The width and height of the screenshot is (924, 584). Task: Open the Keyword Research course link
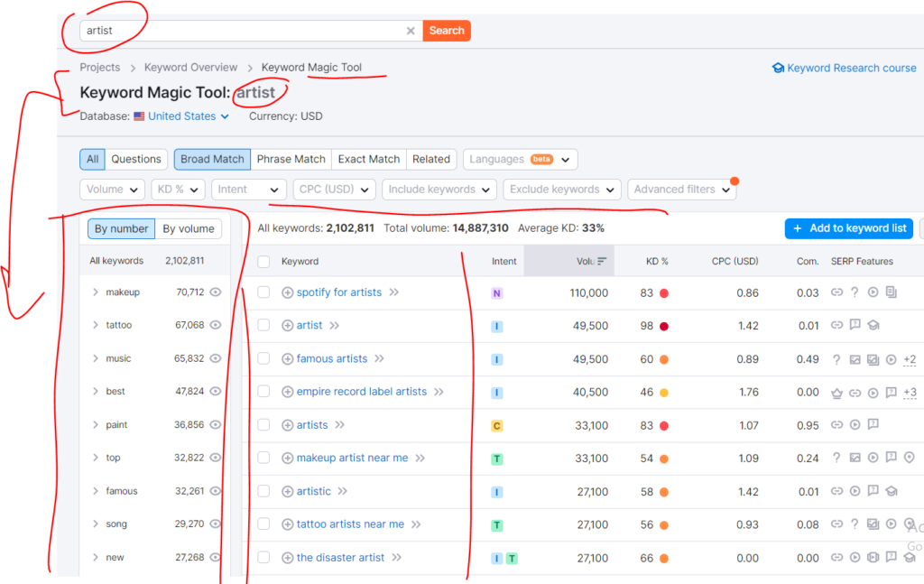tap(851, 67)
